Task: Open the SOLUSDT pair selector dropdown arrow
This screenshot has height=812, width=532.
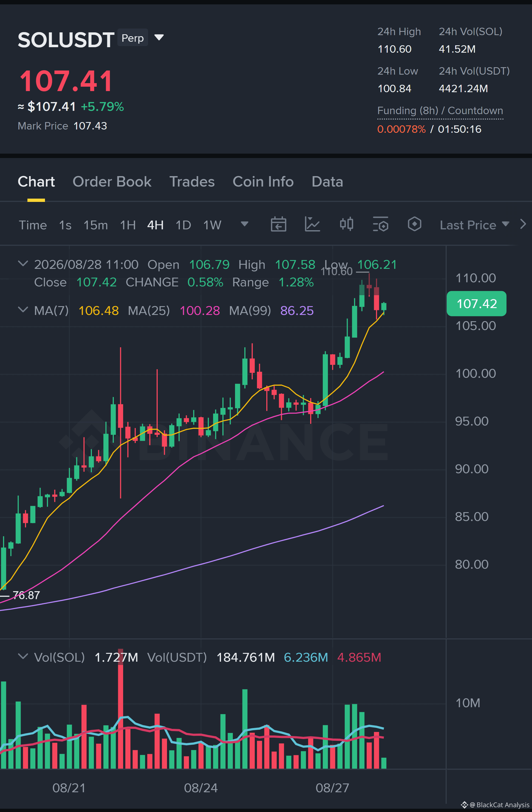Action: tap(159, 37)
